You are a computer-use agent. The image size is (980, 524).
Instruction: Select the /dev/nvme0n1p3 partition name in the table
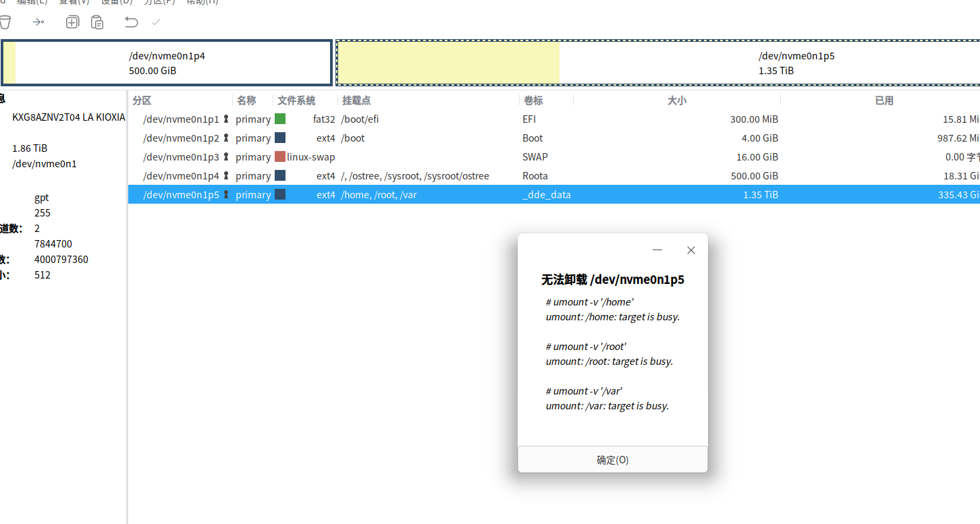pos(181,157)
